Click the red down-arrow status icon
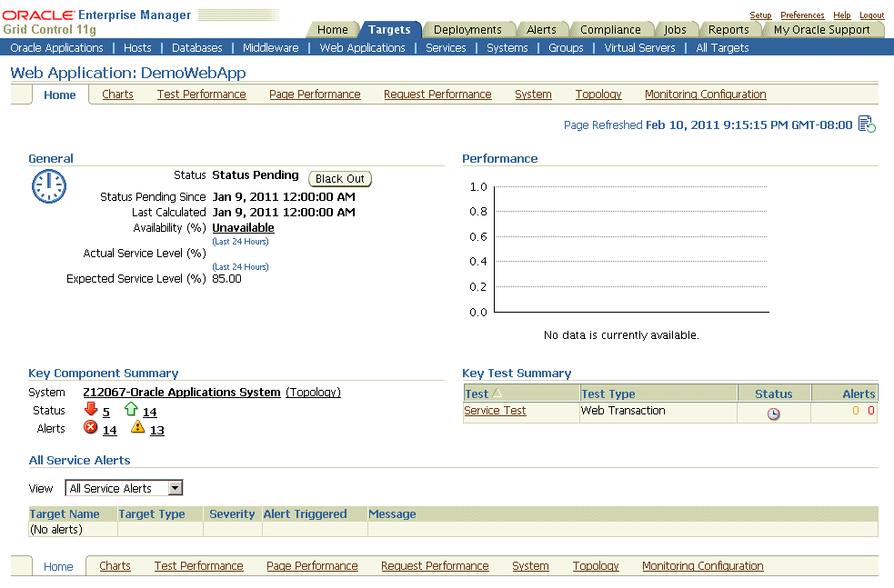The height and width of the screenshot is (588, 894). click(91, 409)
